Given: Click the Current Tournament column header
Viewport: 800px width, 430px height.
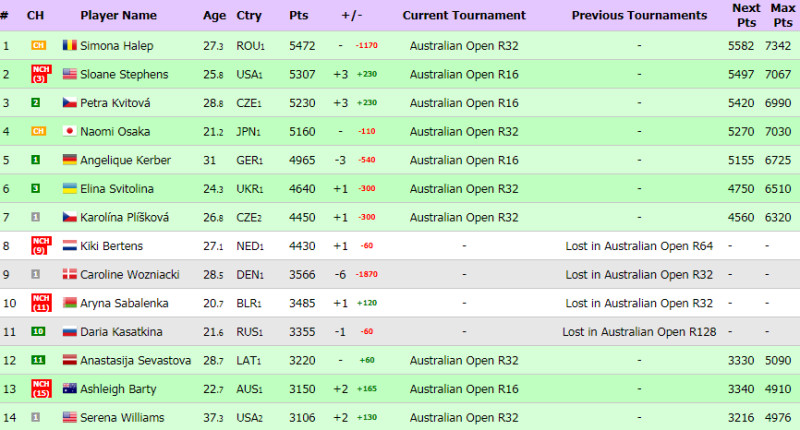Looking at the screenshot, I should tap(464, 15).
